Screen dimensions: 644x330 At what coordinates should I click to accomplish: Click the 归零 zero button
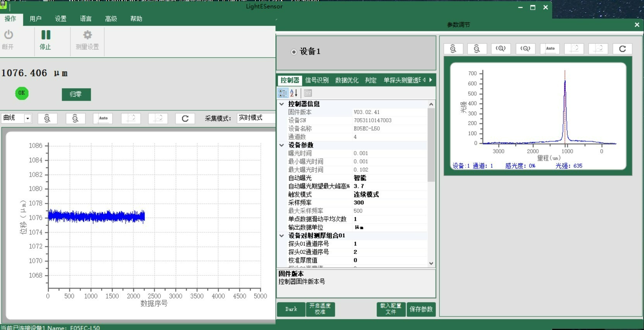point(76,95)
